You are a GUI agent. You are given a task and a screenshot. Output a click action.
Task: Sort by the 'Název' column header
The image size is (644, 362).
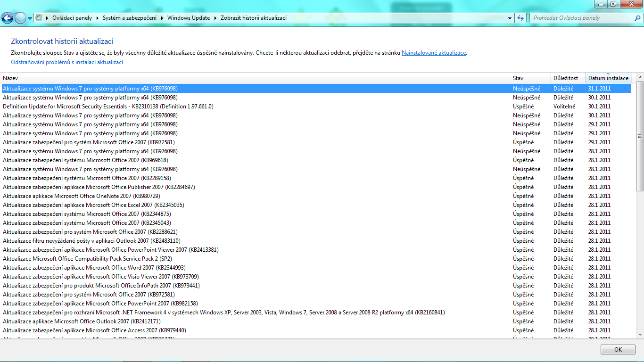256,78
